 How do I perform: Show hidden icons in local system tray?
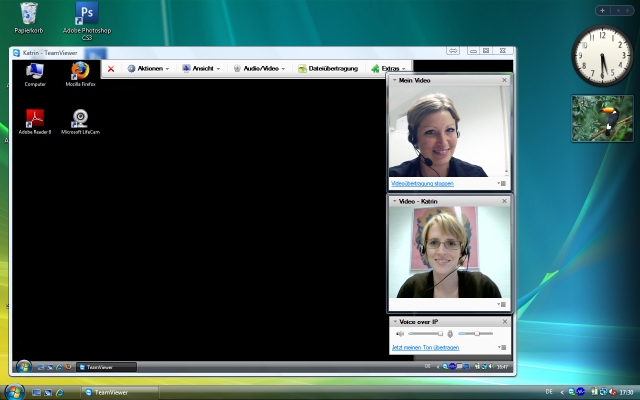tap(562, 392)
